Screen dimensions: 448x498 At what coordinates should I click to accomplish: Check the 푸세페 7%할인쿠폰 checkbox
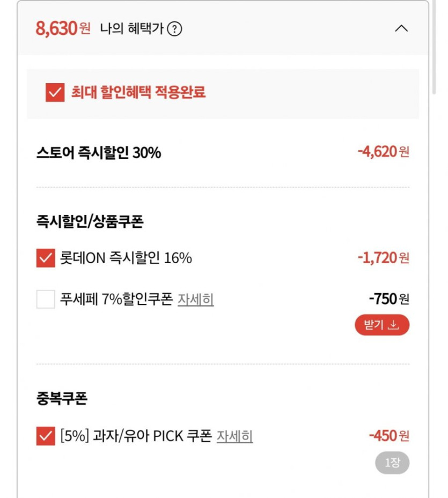(46, 299)
